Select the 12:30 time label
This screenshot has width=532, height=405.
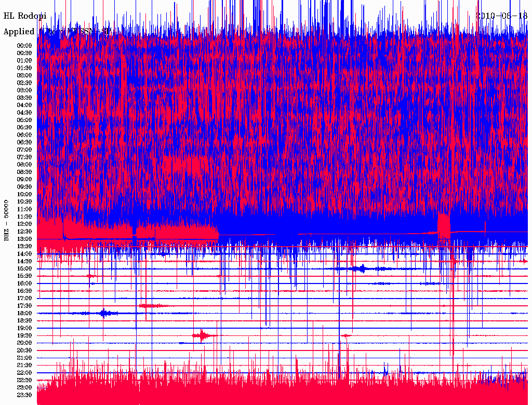point(24,232)
